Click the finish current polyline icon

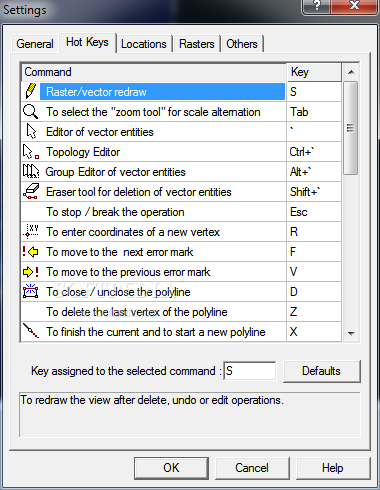click(31, 331)
